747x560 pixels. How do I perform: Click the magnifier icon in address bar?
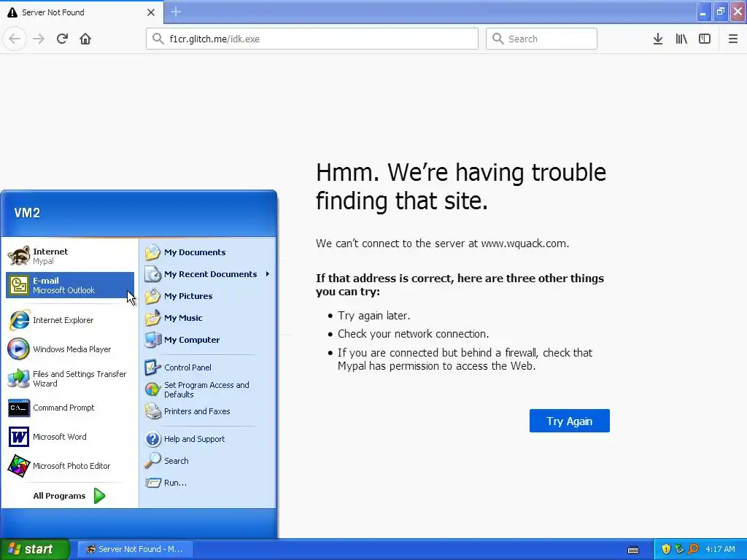pyautogui.click(x=158, y=39)
